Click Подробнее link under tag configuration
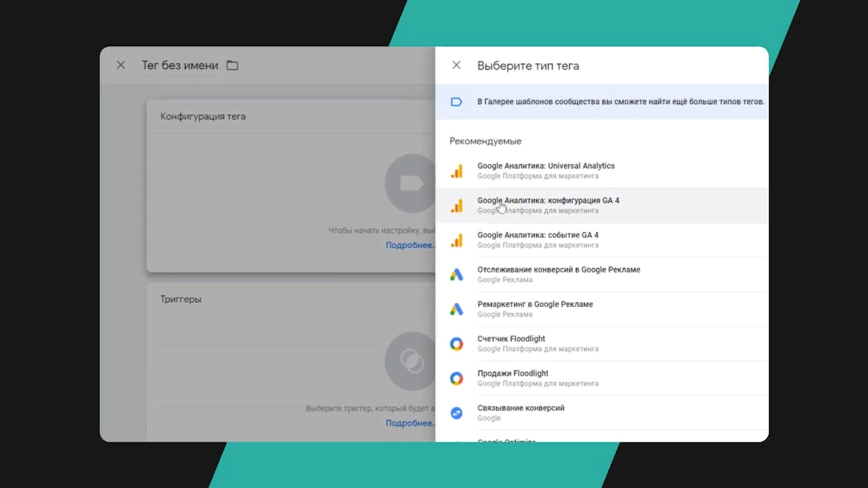The image size is (868, 488). coord(410,245)
